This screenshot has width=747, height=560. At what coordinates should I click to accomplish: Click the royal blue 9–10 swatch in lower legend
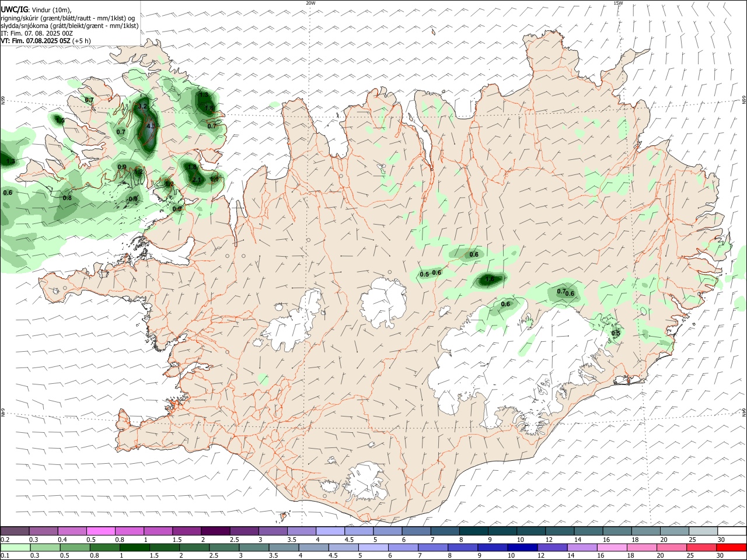492,547
